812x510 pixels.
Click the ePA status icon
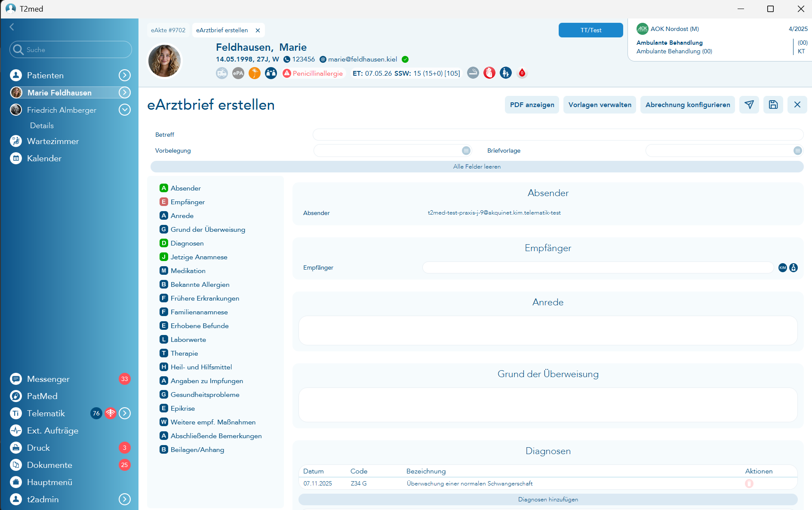pyautogui.click(x=238, y=73)
